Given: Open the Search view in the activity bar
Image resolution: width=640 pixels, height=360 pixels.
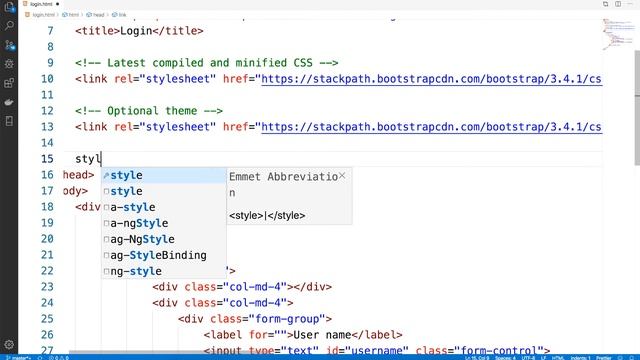Looking at the screenshot, I should [9, 26].
